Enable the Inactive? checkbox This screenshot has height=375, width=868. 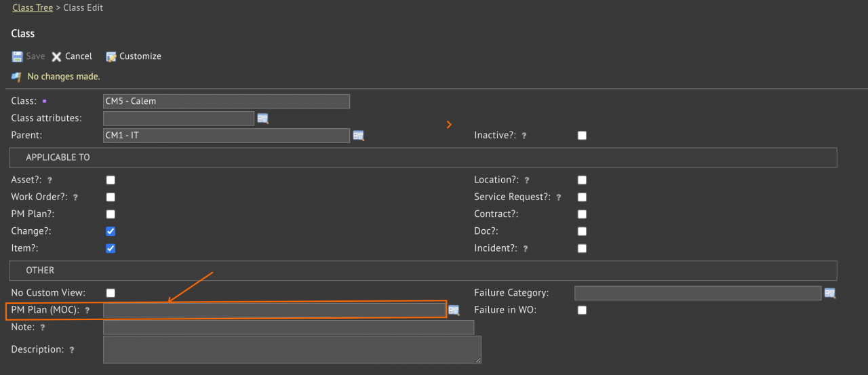(x=582, y=136)
